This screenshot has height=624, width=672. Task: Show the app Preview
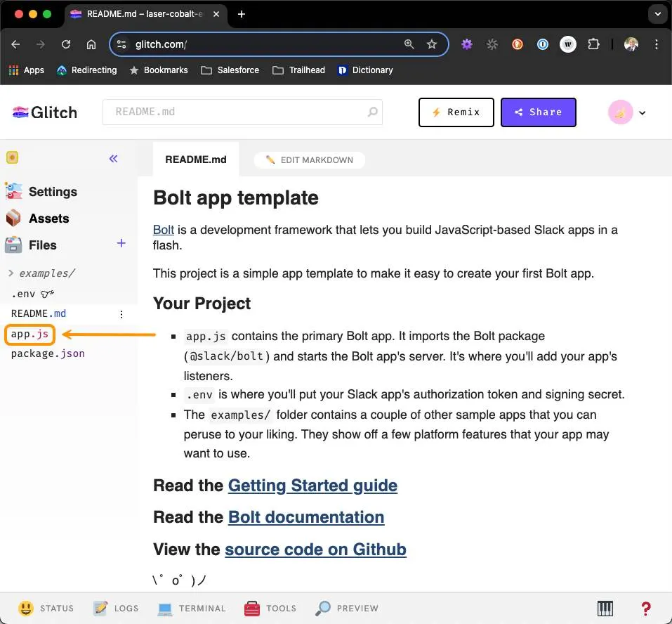(x=347, y=608)
